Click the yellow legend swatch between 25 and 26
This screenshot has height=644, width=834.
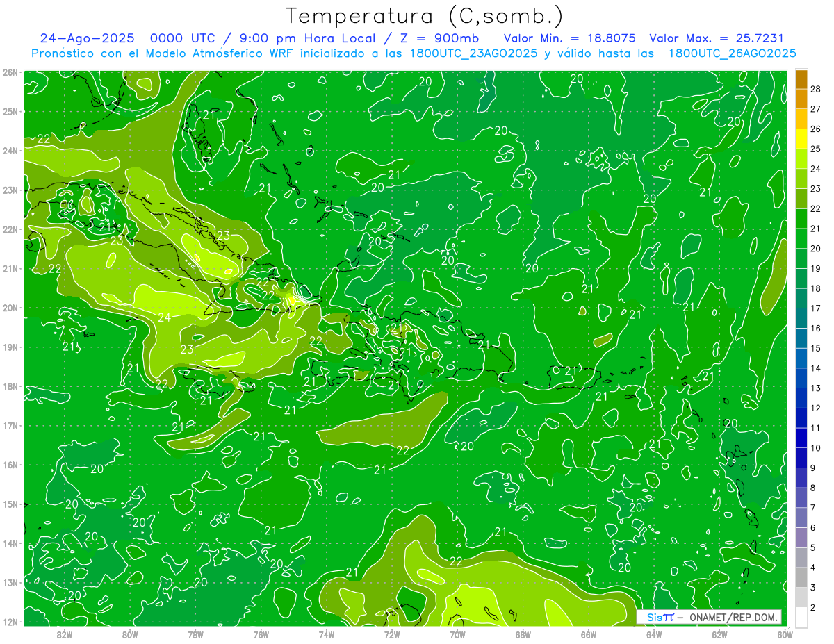pyautogui.click(x=801, y=138)
